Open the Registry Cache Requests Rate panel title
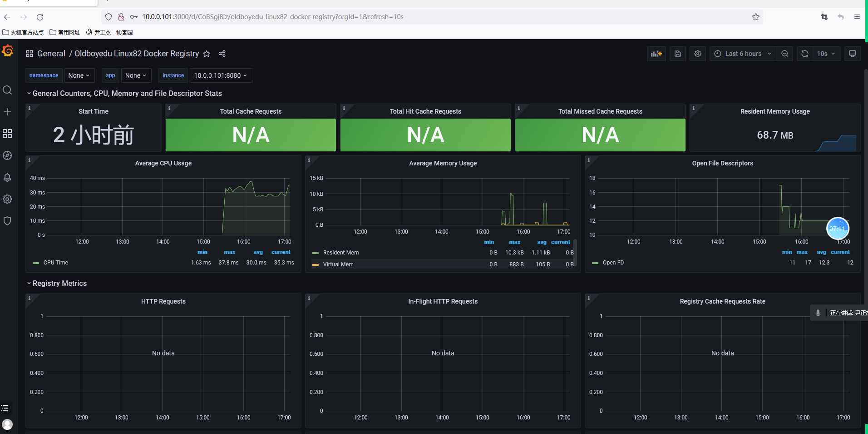This screenshot has height=434, width=868. point(723,301)
